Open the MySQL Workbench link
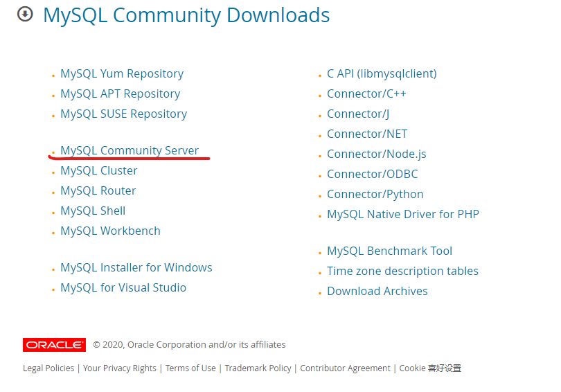561x392 pixels. (x=110, y=231)
